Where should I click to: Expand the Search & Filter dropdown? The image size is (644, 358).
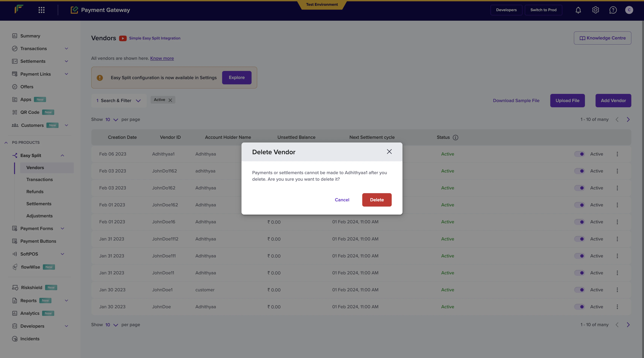coord(119,101)
